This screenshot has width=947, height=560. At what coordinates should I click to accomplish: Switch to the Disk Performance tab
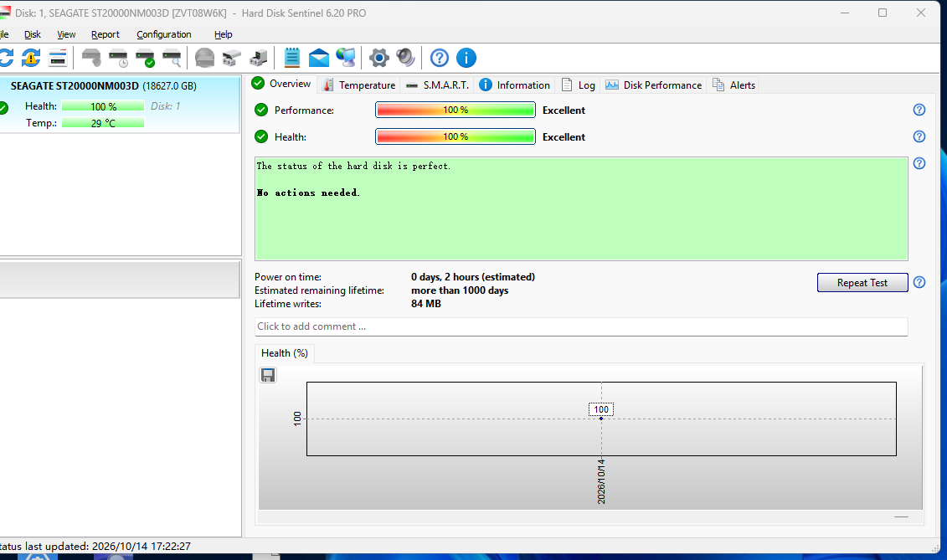click(x=654, y=85)
